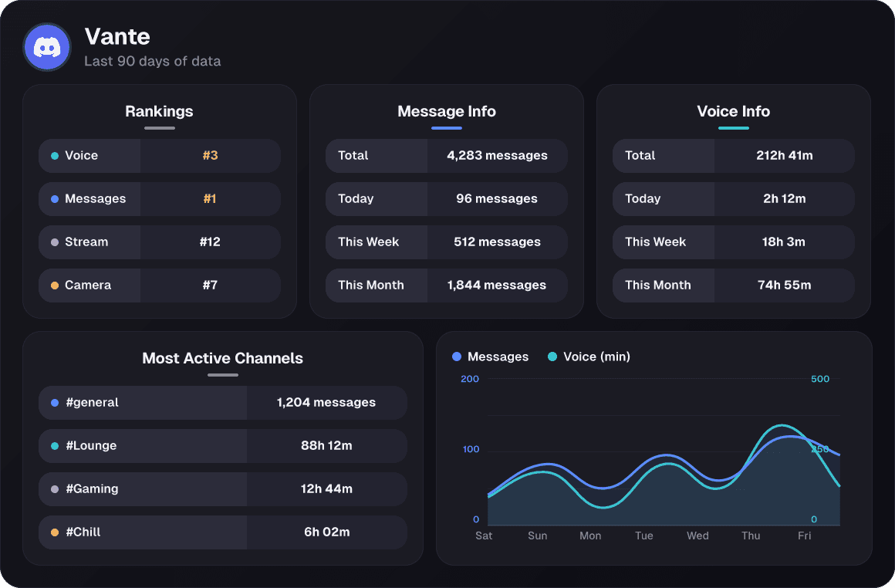Click the 200 left axis label
The height and width of the screenshot is (588, 895).
click(x=470, y=379)
